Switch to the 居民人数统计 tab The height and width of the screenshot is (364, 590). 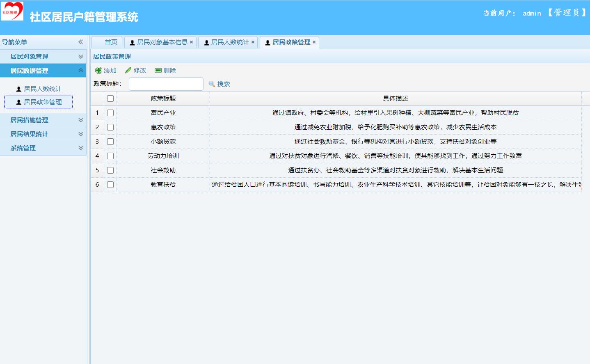[x=228, y=42]
